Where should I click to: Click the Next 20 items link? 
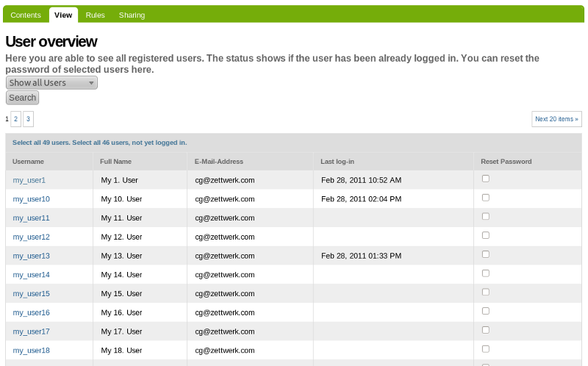(x=556, y=119)
